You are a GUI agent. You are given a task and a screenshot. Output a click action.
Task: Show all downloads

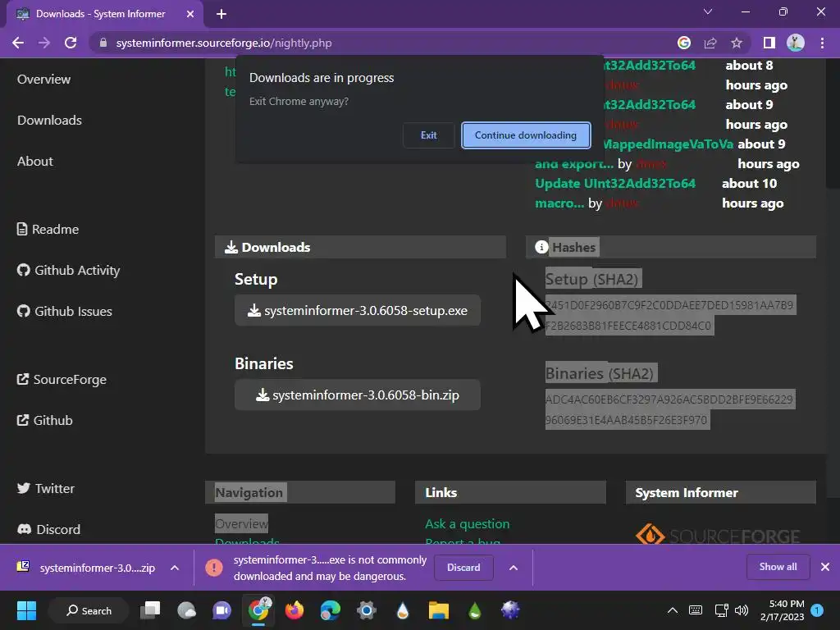pos(778,567)
